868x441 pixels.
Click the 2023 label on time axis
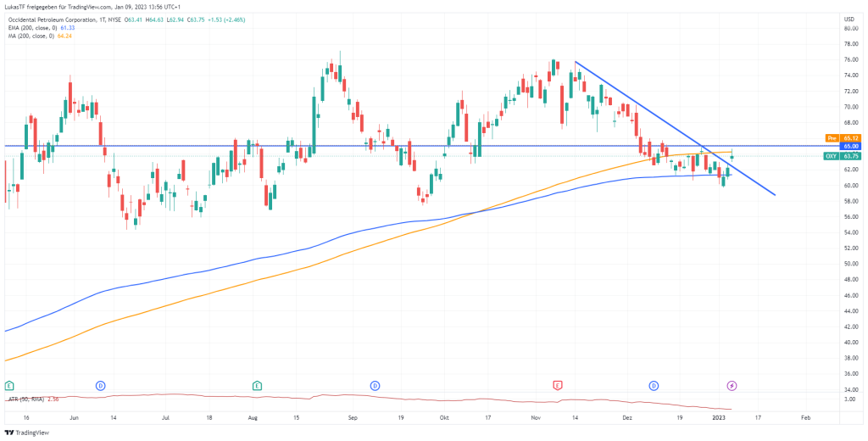(719, 418)
